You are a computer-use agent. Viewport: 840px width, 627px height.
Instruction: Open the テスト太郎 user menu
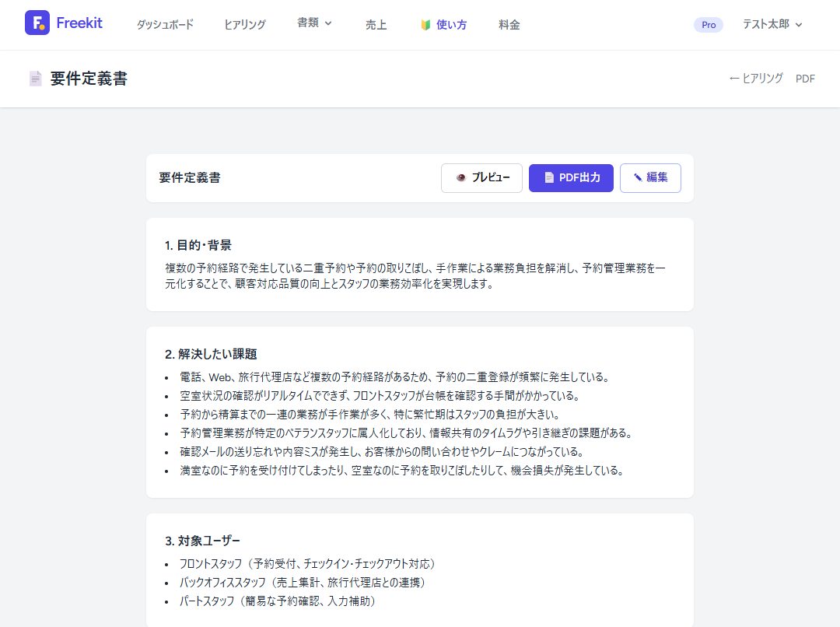[x=772, y=24]
